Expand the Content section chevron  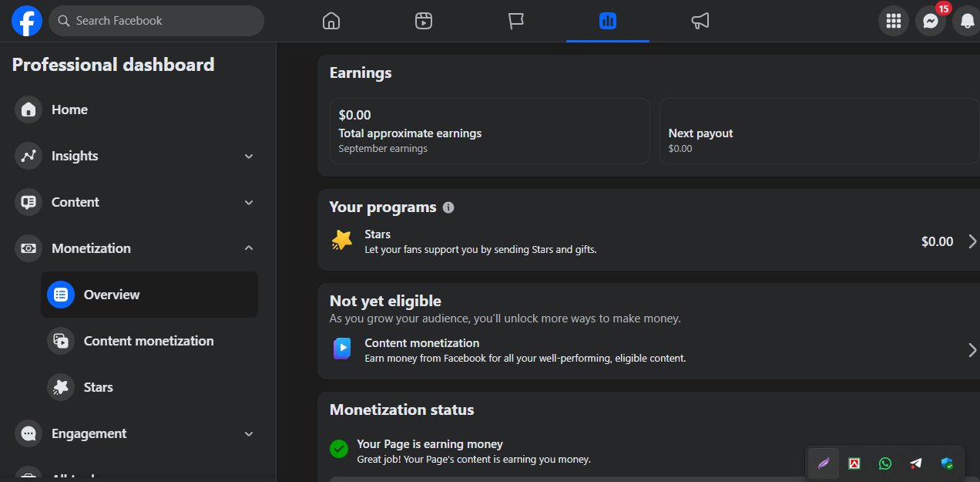click(249, 202)
